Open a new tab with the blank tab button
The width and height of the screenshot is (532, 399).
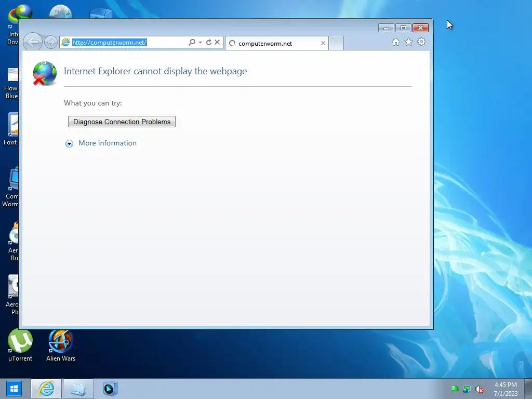[x=336, y=44]
